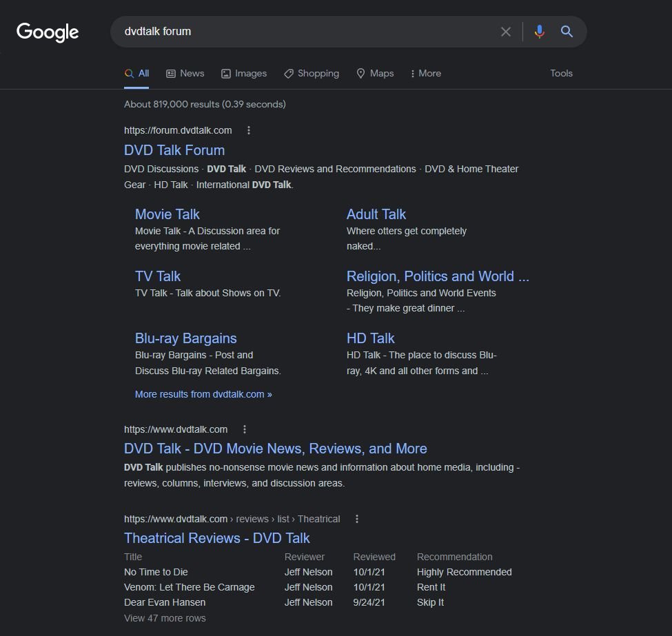
Task: Open the Tools options
Action: [x=561, y=73]
